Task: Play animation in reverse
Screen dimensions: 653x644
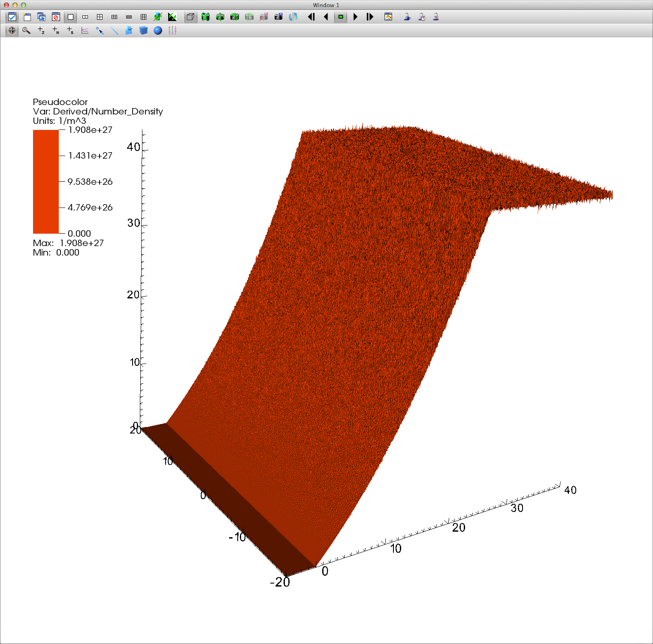Action: 326,17
